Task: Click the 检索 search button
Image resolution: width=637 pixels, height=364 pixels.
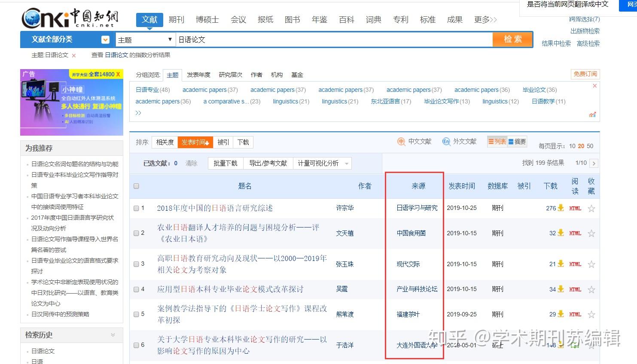Action: click(512, 39)
